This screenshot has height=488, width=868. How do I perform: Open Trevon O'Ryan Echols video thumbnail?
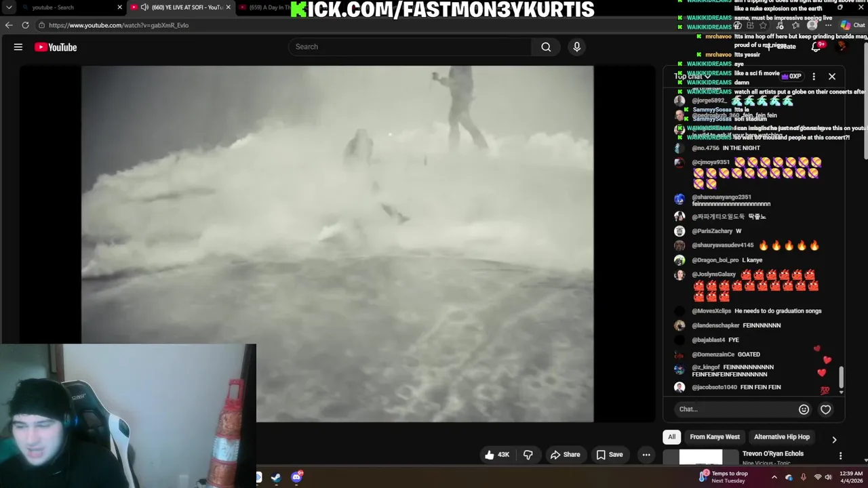point(701,457)
